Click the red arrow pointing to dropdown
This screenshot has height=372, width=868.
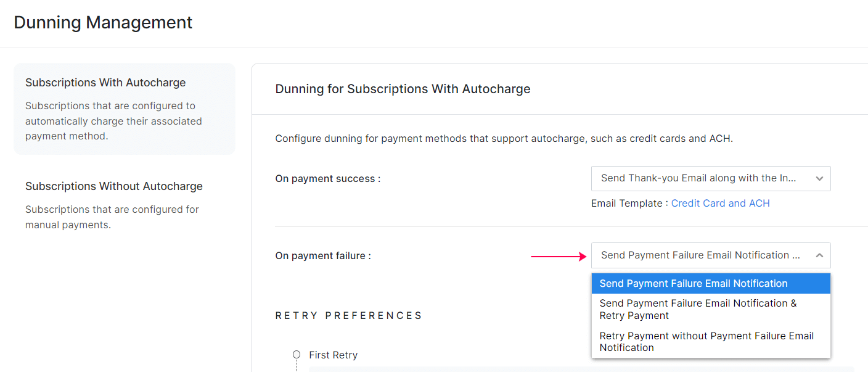tap(559, 256)
